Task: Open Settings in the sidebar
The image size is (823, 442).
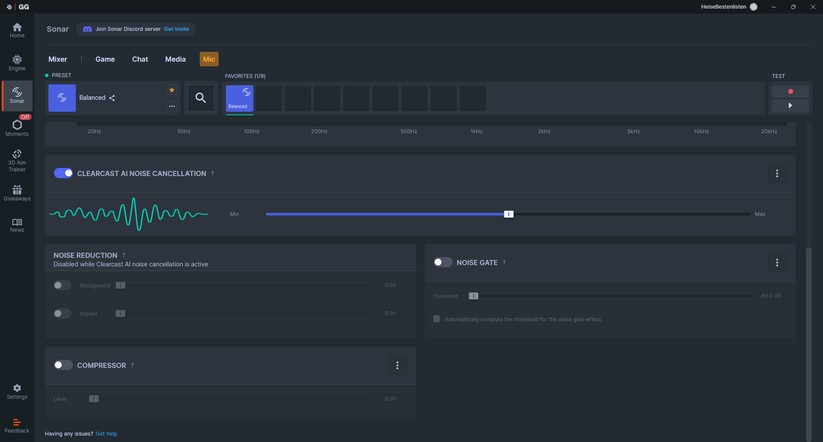Action: tap(17, 392)
